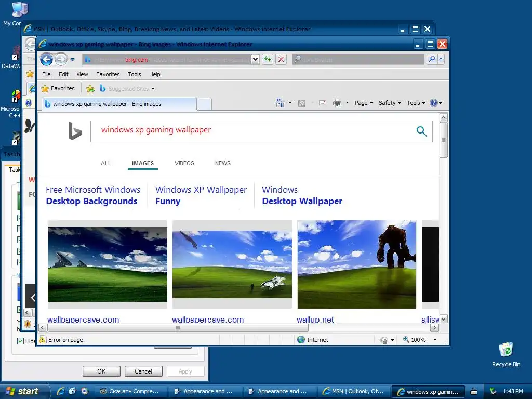Open the giant colossus wallpaper thumbnail
532x399 pixels.
click(356, 264)
